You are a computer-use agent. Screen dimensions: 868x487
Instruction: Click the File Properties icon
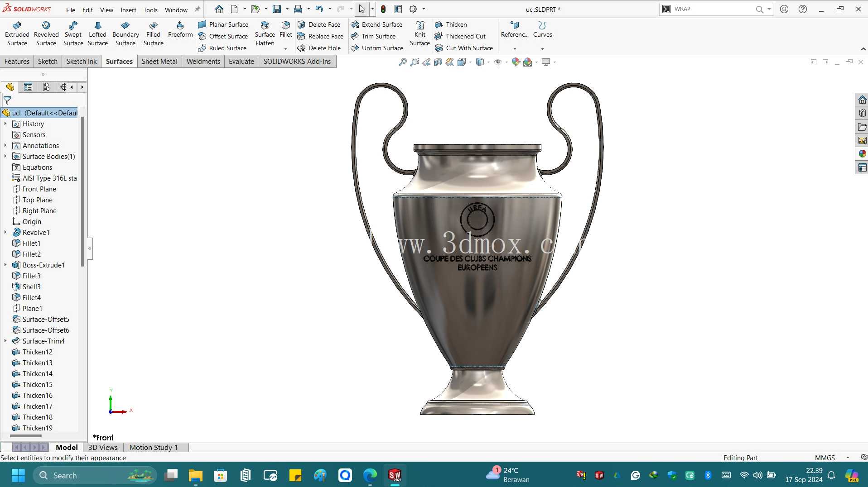398,9
